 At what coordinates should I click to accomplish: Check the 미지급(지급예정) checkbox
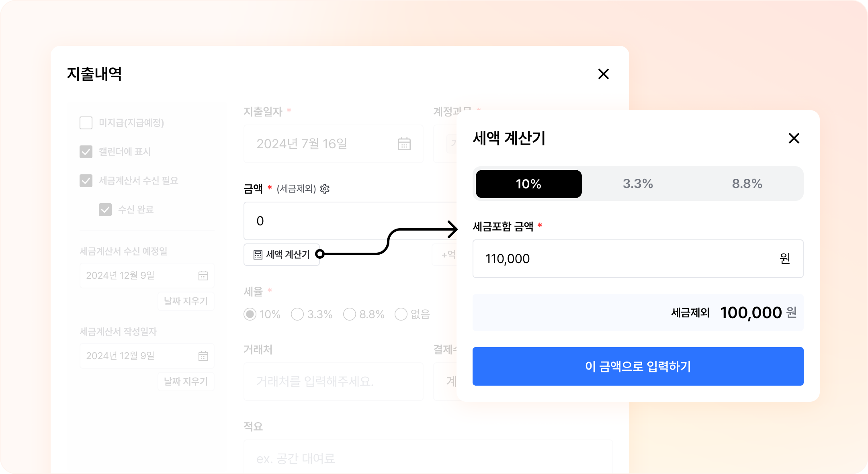point(86,123)
